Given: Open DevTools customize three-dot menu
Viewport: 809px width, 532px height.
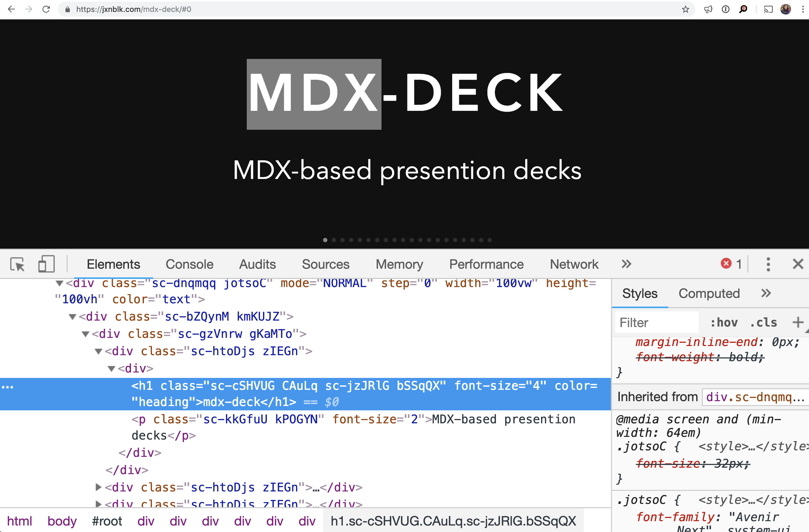Looking at the screenshot, I should (768, 264).
